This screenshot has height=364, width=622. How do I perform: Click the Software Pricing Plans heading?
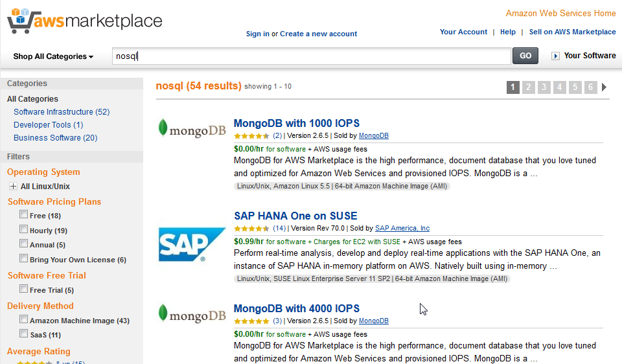point(54,201)
